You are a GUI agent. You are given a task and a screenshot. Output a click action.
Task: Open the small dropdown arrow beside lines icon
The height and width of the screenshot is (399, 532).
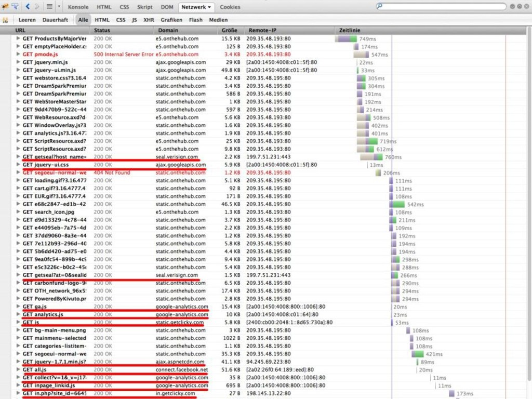pyautogui.click(x=59, y=6)
